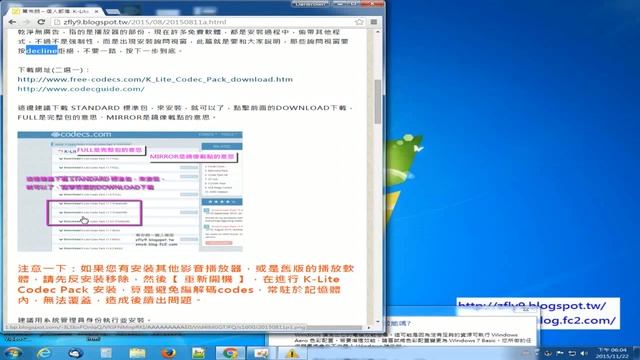The width and height of the screenshot is (640, 360).
Task: Open the Action Center flag tray icon
Action: pyautogui.click(x=560, y=353)
